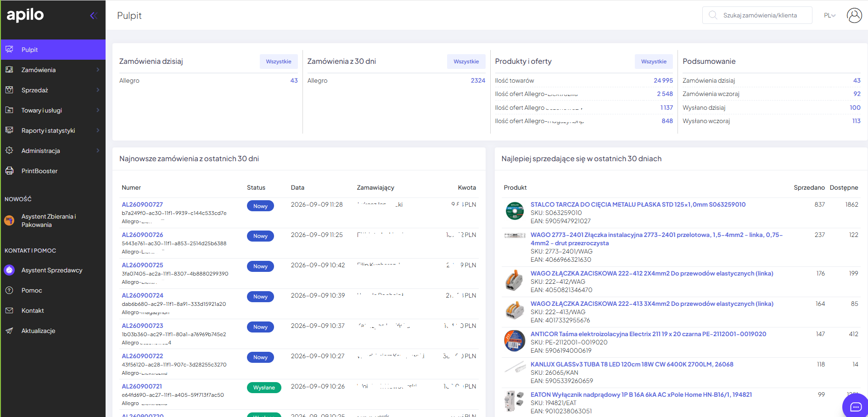Viewport: 868px width, 417px height.
Task: Open the STALCO TARCZA product link
Action: pos(638,204)
